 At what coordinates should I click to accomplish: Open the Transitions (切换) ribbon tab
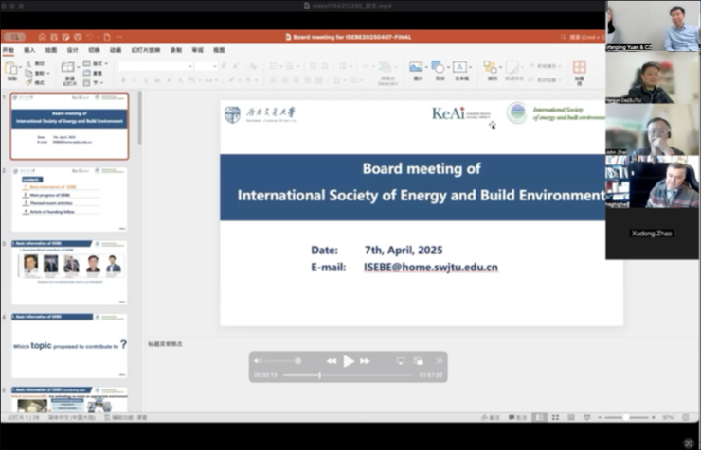pyautogui.click(x=94, y=50)
